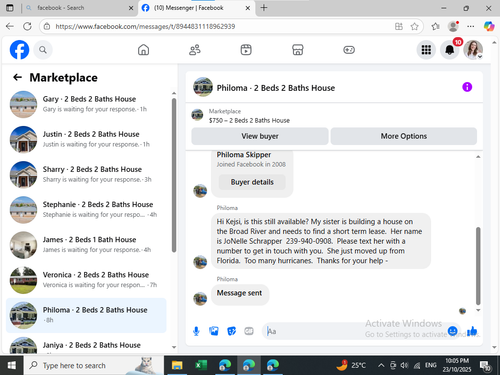Viewport: 500px width, 375px height.
Task: Open Excel from the taskbar
Action: 201,365
